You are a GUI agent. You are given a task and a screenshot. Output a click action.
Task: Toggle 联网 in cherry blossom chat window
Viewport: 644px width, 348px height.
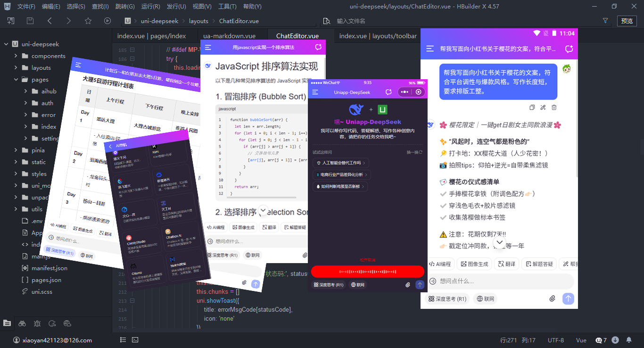[486, 299]
